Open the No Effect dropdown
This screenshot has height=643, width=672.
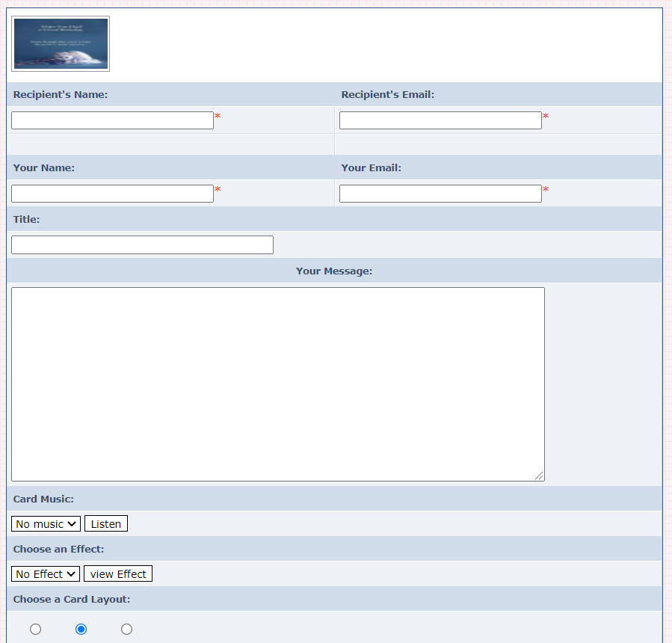[46, 574]
